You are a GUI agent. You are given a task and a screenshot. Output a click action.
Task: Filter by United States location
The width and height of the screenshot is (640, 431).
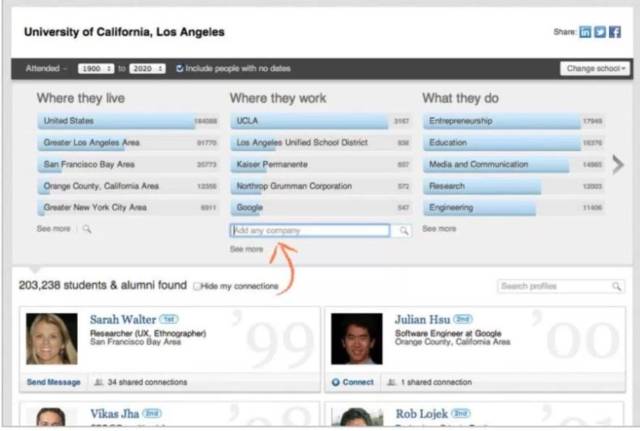pyautogui.click(x=128, y=121)
